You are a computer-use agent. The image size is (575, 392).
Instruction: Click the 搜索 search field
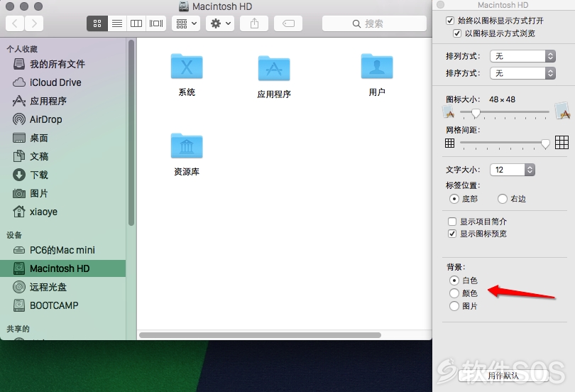(374, 24)
